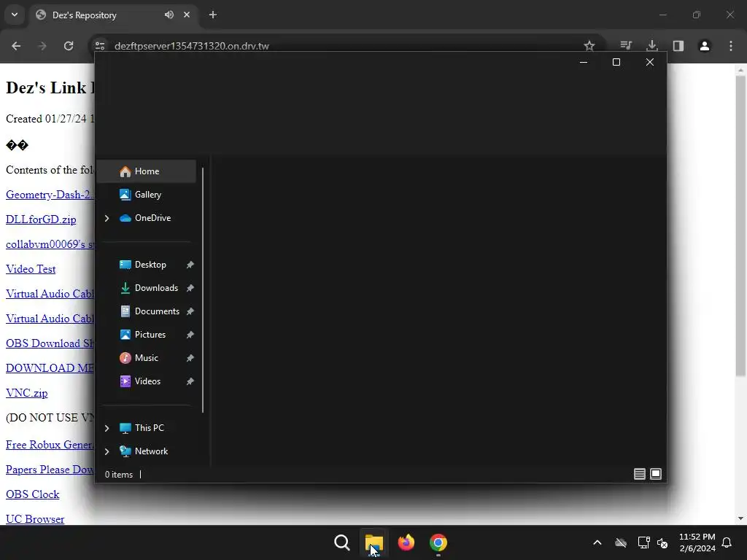Open Chrome three-dot menu

(731, 46)
